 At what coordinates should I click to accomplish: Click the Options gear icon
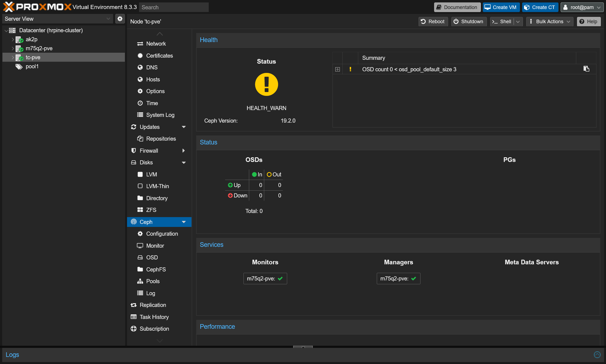140,91
